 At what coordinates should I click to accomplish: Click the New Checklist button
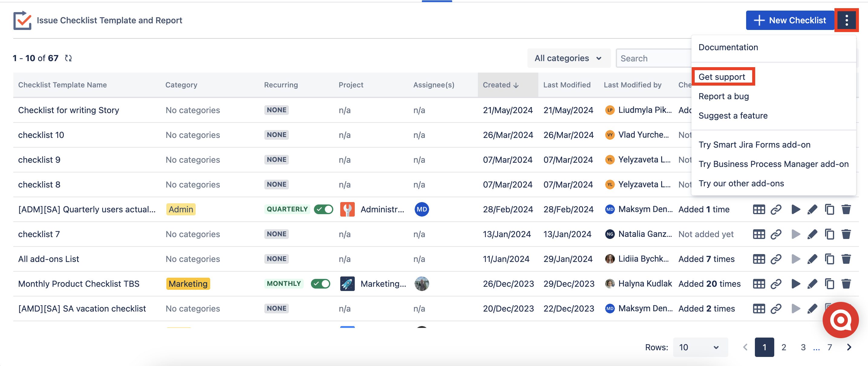(790, 20)
